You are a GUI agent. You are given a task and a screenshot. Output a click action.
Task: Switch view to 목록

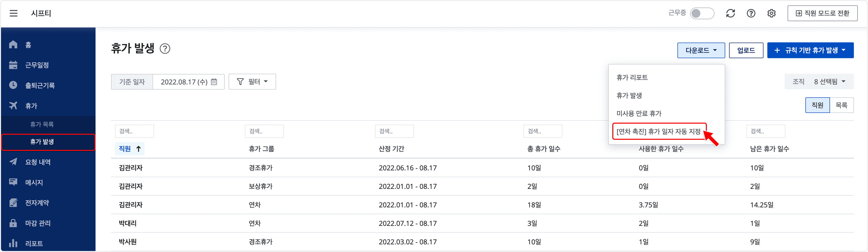click(x=841, y=105)
